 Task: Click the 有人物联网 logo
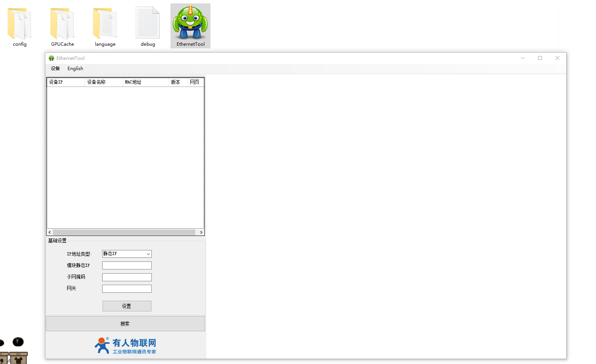[125, 346]
